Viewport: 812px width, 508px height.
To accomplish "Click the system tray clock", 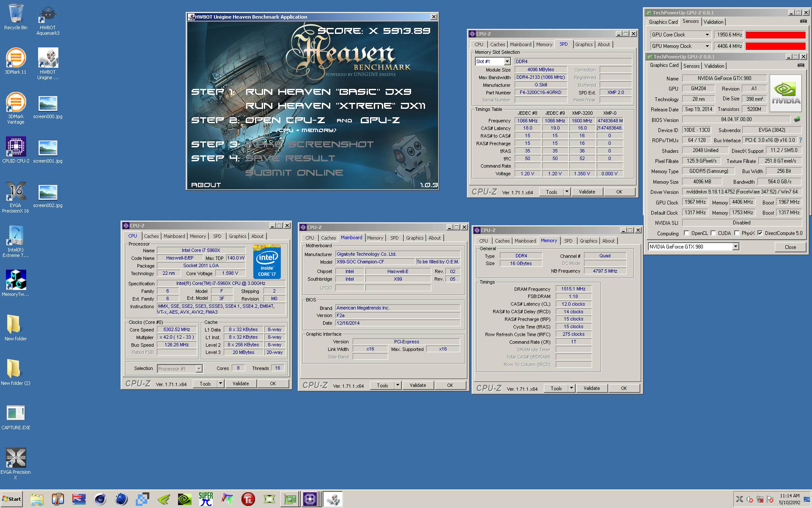I will pos(790,499).
